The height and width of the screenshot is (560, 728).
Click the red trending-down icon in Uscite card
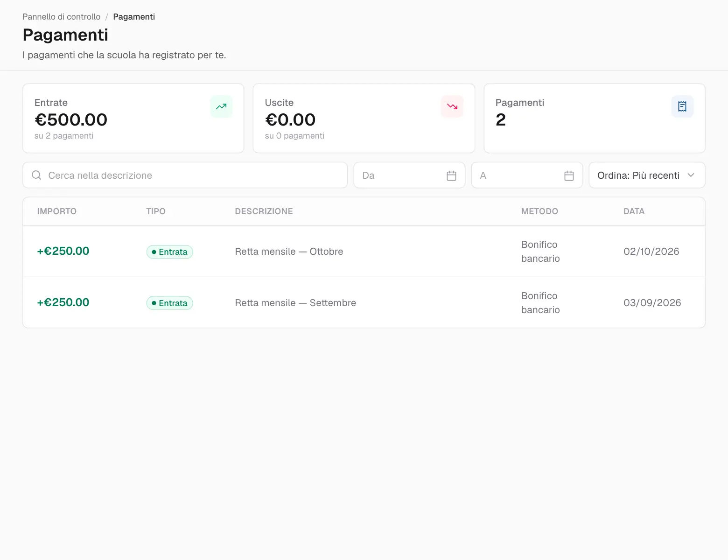[x=452, y=106]
